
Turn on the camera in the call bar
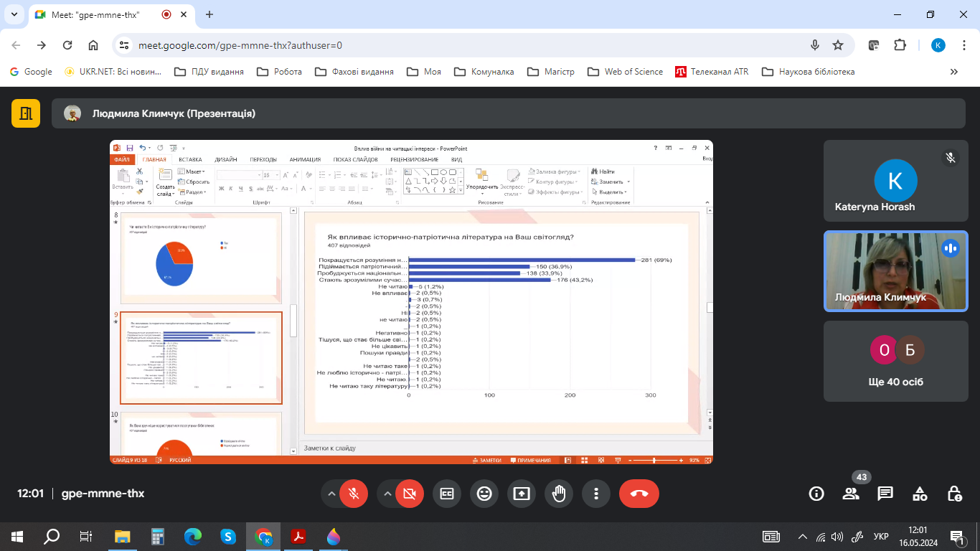(409, 494)
